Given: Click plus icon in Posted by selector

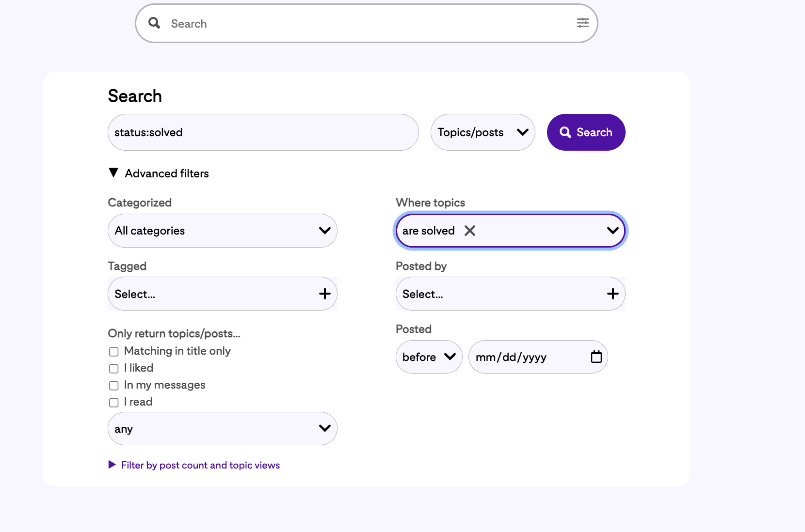Looking at the screenshot, I should click(x=612, y=294).
